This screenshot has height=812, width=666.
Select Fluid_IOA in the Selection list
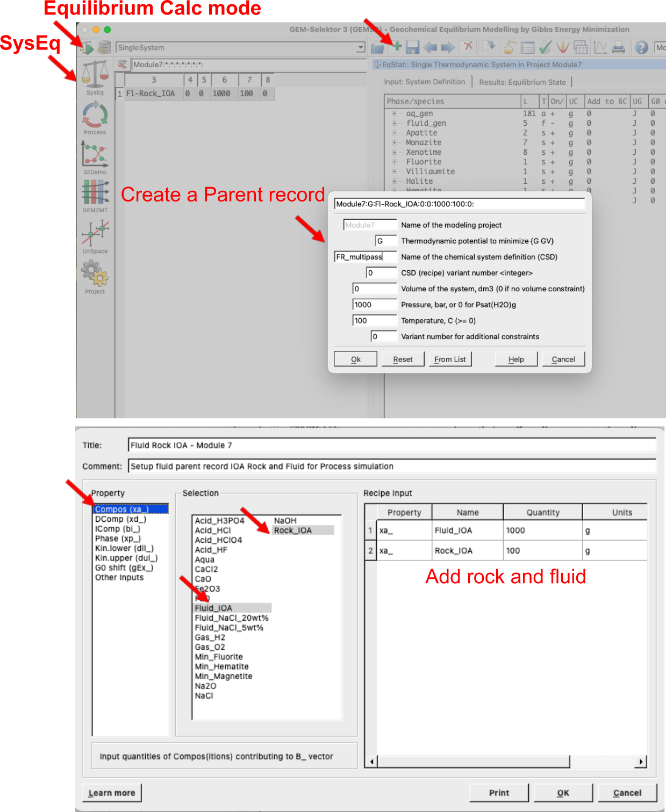tap(232, 608)
